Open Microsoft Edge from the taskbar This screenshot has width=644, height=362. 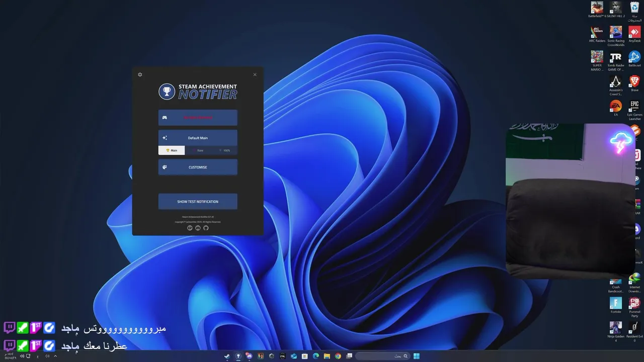pos(316,356)
